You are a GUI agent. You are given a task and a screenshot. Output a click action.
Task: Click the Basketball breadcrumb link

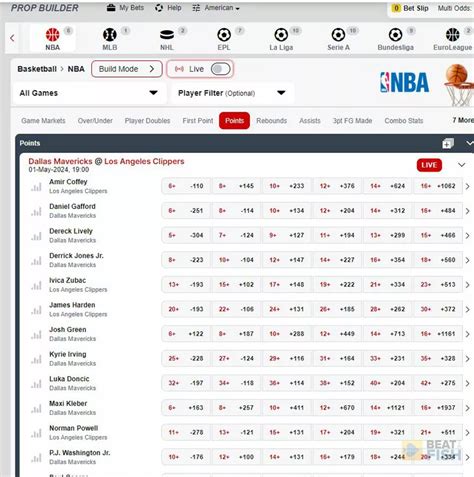click(37, 69)
